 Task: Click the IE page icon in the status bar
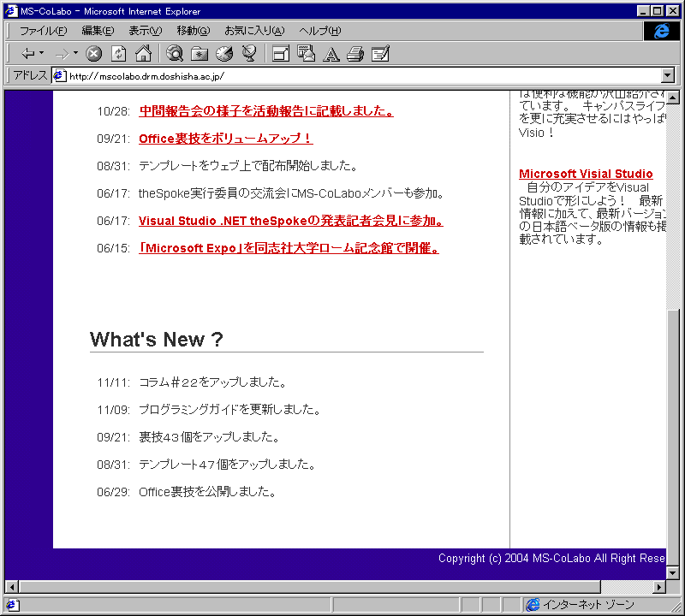click(11, 605)
